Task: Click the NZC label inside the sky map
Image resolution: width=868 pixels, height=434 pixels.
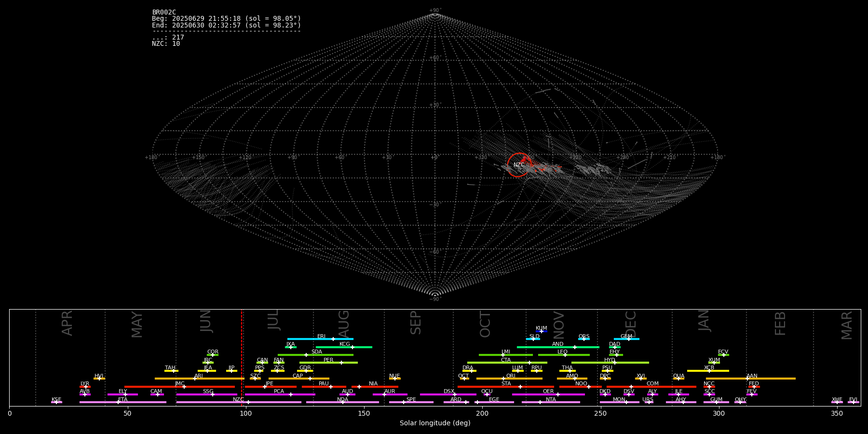Action: coord(519,165)
